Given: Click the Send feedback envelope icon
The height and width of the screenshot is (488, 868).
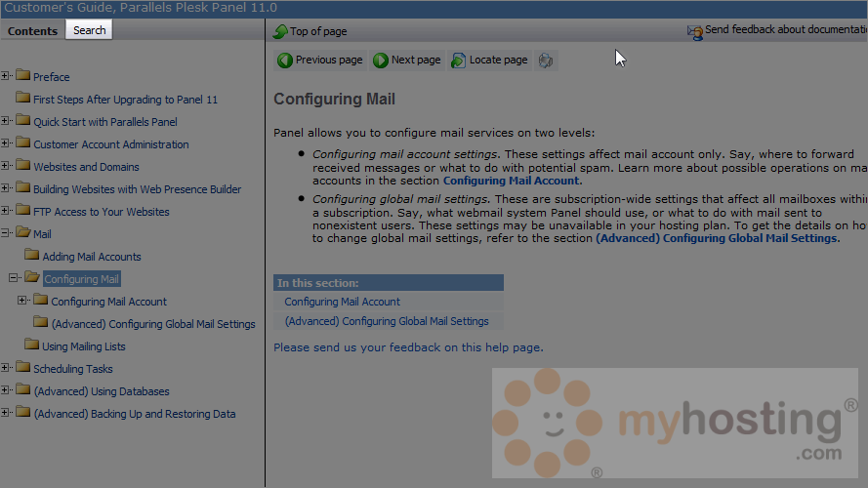Looking at the screenshot, I should tap(695, 32).
